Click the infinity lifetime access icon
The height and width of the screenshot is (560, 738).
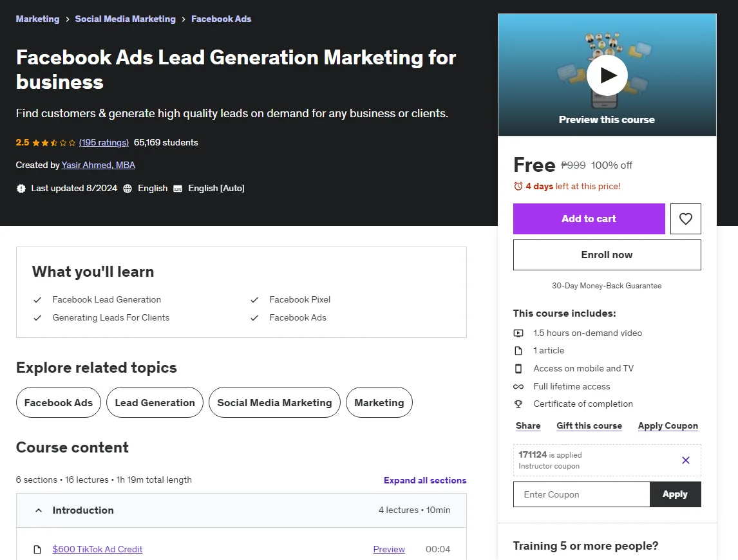coord(518,386)
